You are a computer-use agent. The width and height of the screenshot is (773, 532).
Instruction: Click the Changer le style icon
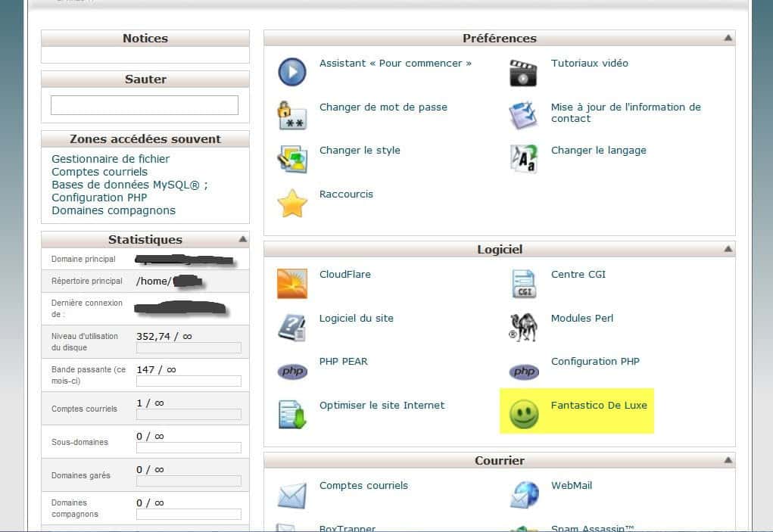(291, 159)
